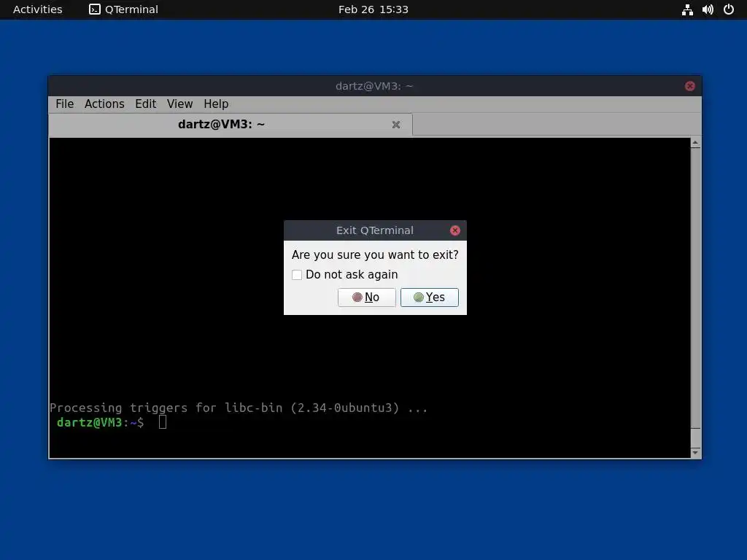
Task: Open the View menu
Action: 179,104
